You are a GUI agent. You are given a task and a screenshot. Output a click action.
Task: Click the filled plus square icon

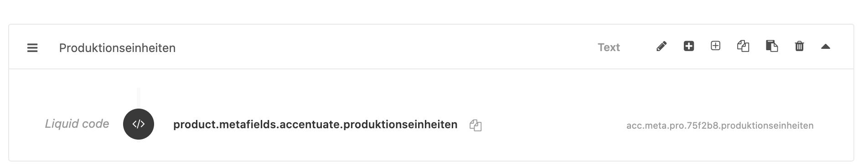[x=689, y=46]
